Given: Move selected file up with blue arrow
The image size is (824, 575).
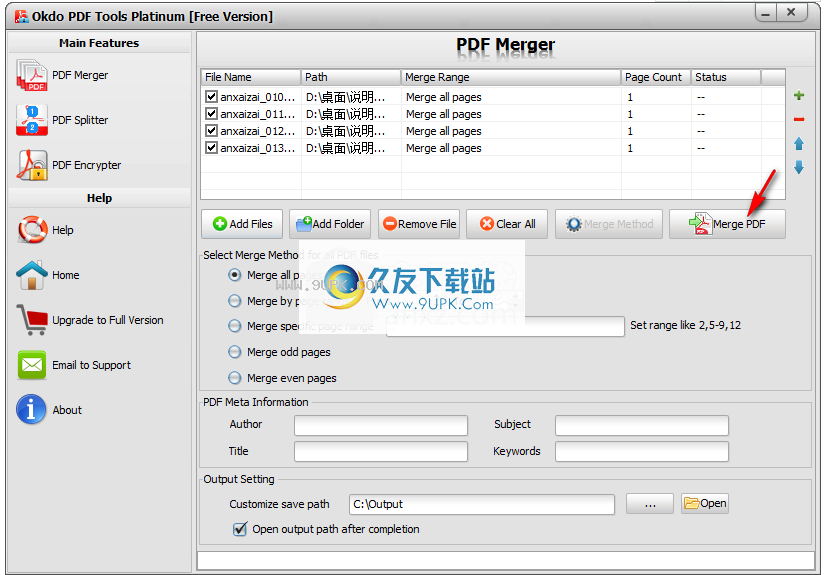Looking at the screenshot, I should (x=799, y=143).
